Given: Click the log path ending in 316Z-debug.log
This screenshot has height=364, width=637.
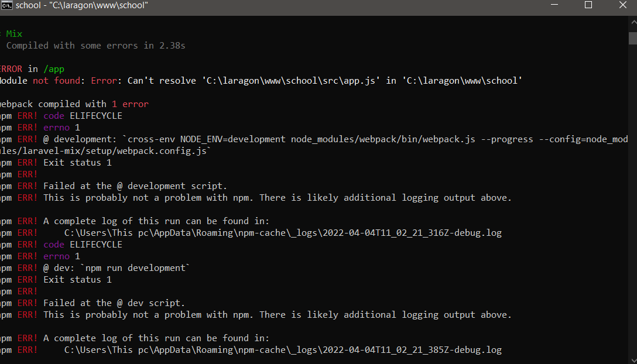Looking at the screenshot, I should click(283, 233).
